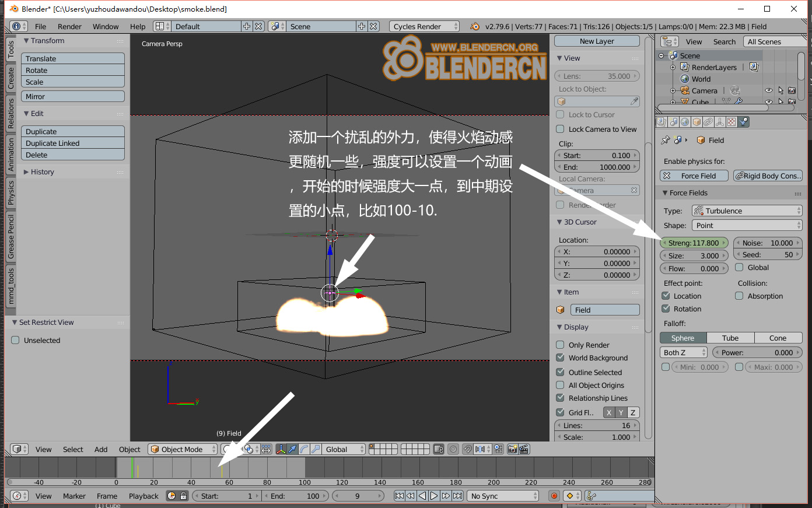Click the Blender logo in info header

click(x=475, y=26)
